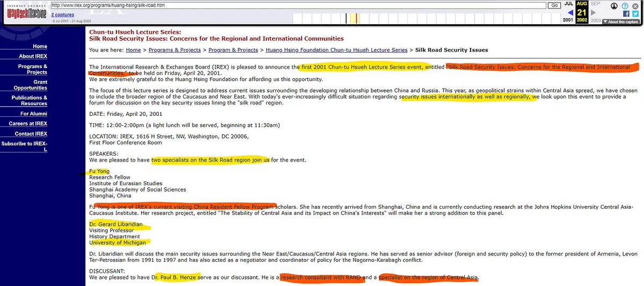Click Subscribe to IREX-L sidebar link
Viewport: 644px width, 286px height.
25,147
